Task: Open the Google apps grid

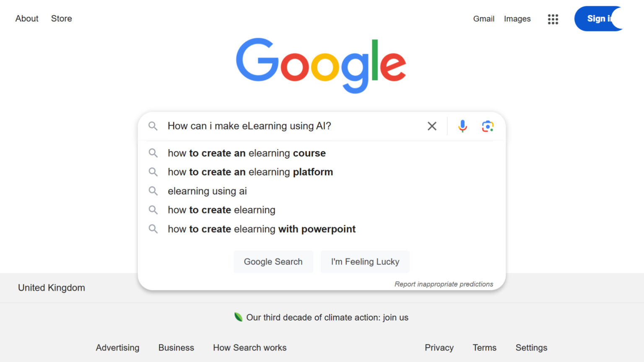Action: pos(553,19)
